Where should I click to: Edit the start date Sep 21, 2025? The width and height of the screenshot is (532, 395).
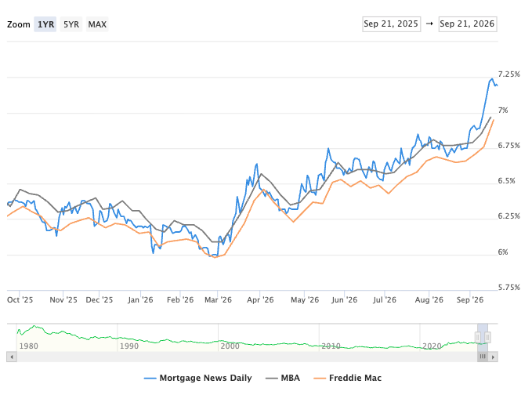coord(392,24)
